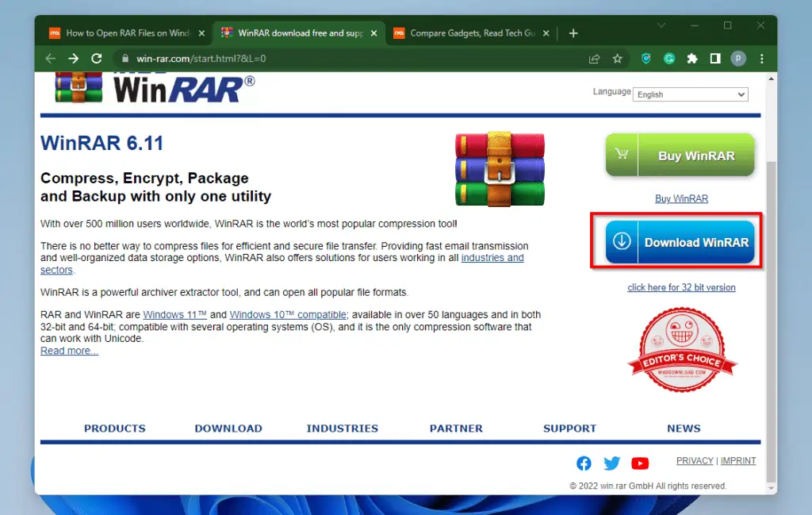Switch to Compare Gadgets tab
The width and height of the screenshot is (812, 515).
tap(471, 33)
